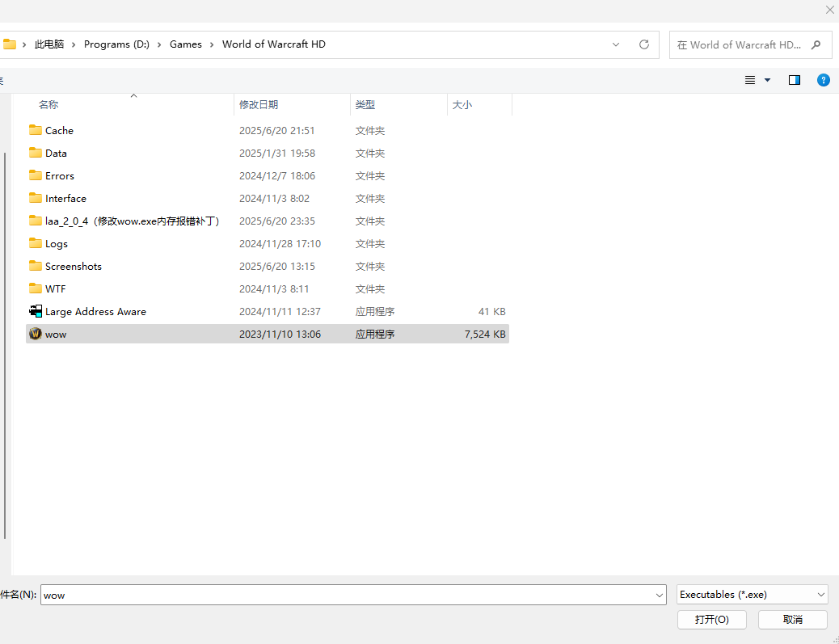Sort by 大小 column header

tap(479, 105)
